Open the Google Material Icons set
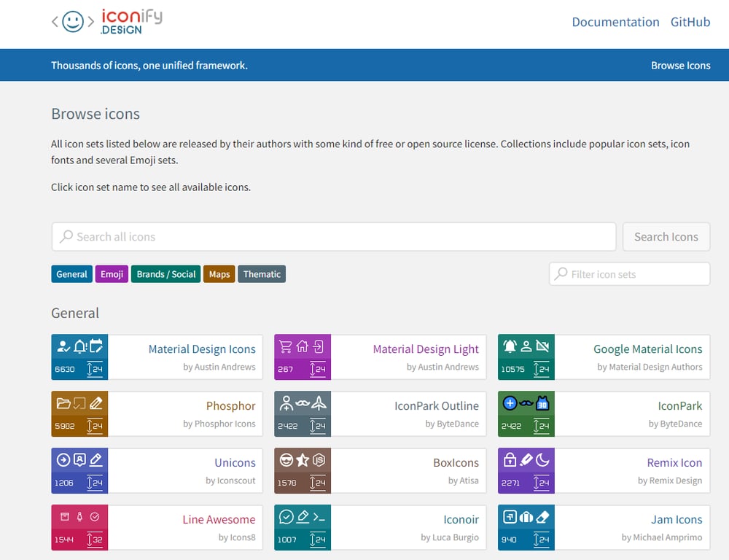 pos(647,349)
